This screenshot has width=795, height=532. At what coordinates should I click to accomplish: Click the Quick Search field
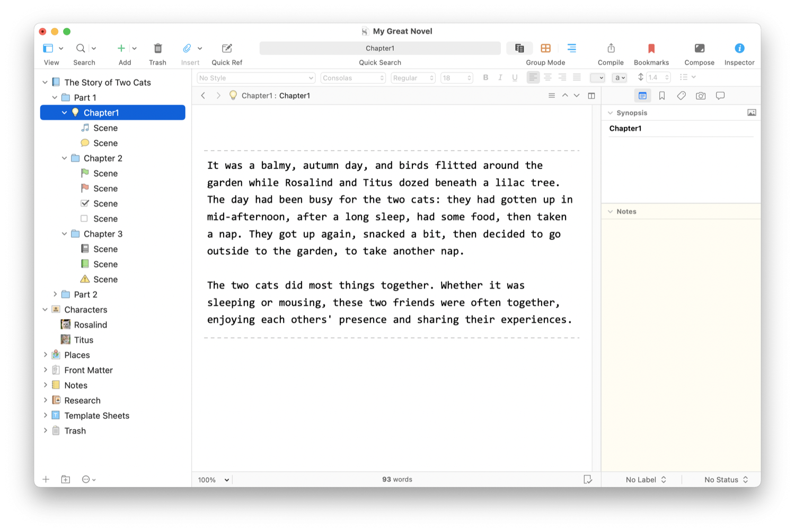click(x=379, y=48)
